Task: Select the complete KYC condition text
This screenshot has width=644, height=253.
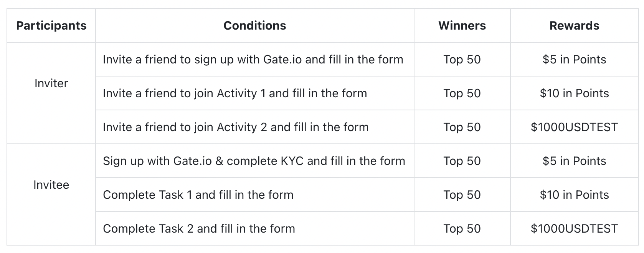Action: tap(254, 161)
